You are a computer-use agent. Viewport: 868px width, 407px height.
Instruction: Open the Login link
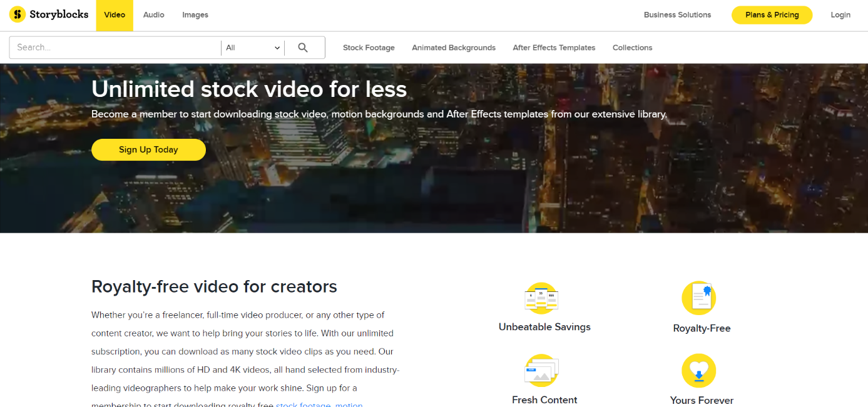point(840,15)
